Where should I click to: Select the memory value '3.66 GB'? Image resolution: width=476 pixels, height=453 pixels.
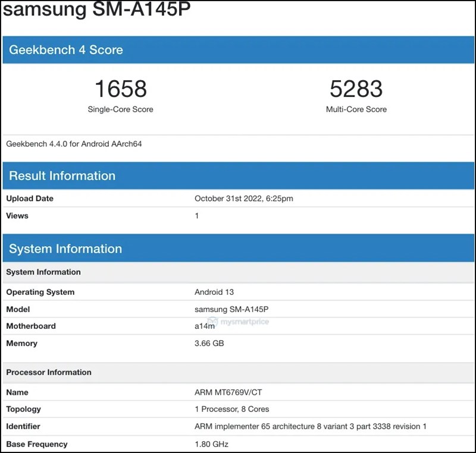tap(209, 343)
